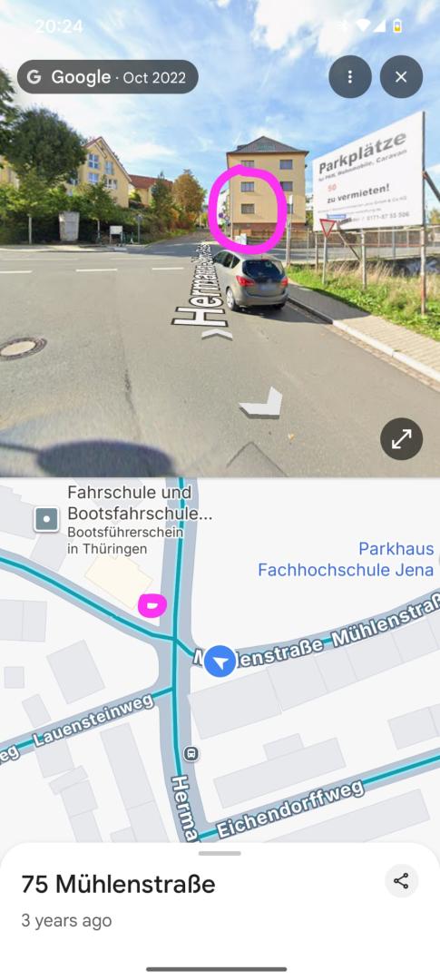This screenshot has width=440, height=980.
Task: Tap the blue location arrow marker
Action: pos(220,661)
